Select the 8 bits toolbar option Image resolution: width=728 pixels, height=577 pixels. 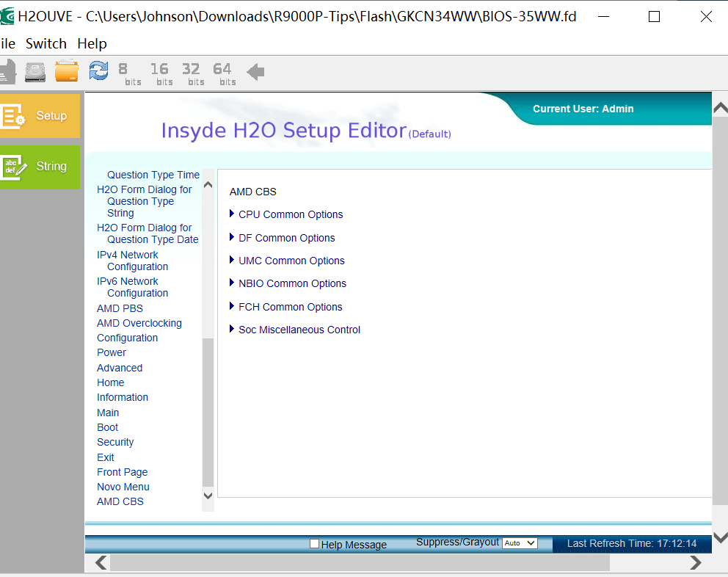tap(130, 74)
